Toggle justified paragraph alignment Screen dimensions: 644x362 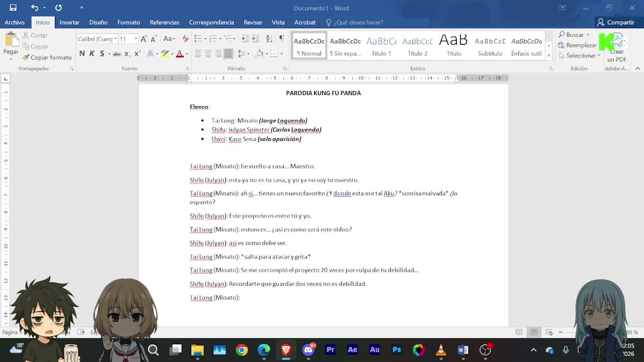click(228, 54)
